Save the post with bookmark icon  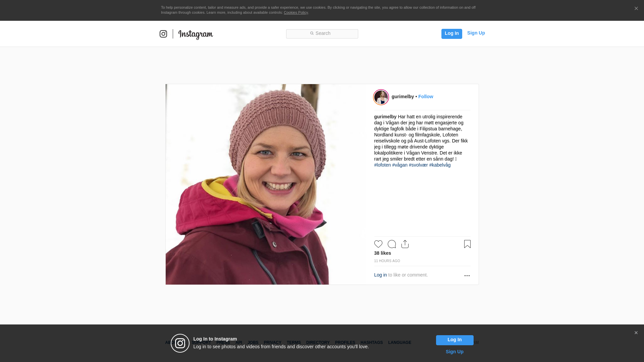467,244
